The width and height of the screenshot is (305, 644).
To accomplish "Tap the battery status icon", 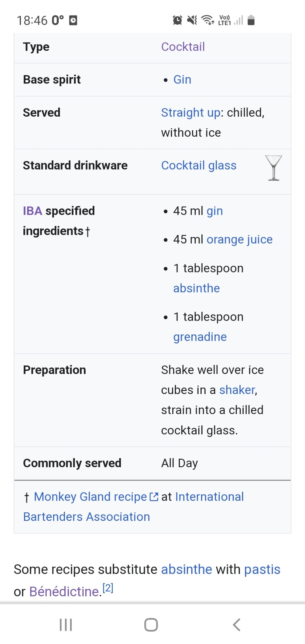I will tap(251, 20).
